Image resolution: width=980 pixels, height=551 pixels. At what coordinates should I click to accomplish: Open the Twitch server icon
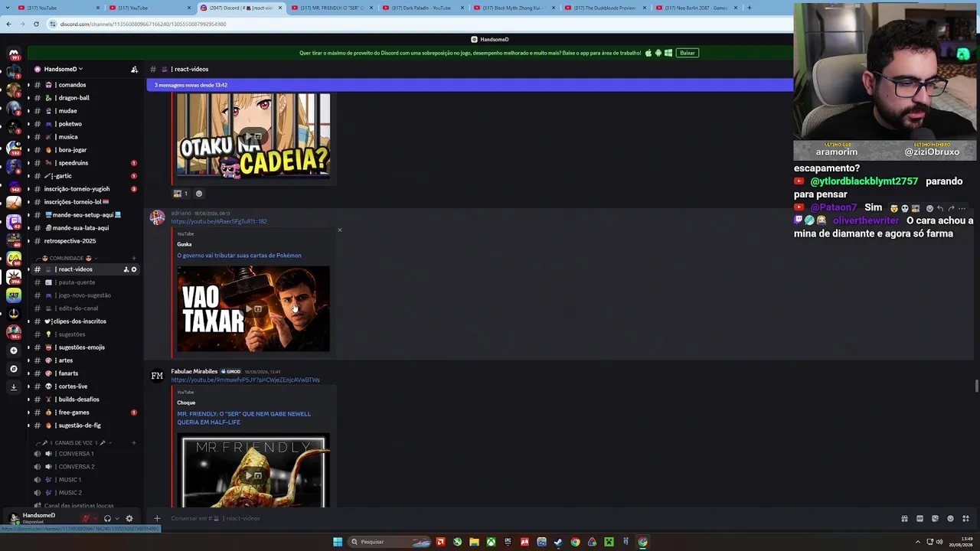point(14,222)
